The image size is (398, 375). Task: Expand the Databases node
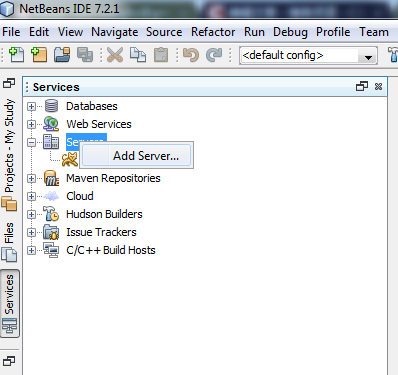31,106
